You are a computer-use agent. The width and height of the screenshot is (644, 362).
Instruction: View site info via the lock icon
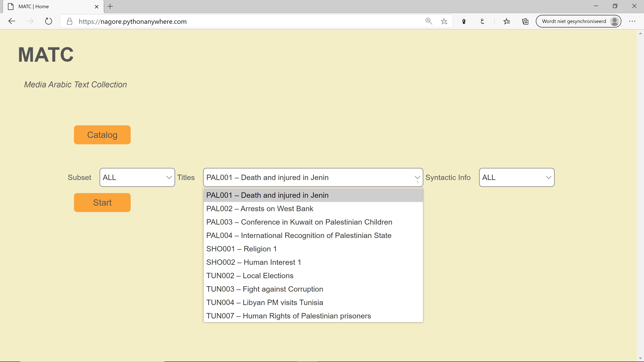[x=70, y=21]
